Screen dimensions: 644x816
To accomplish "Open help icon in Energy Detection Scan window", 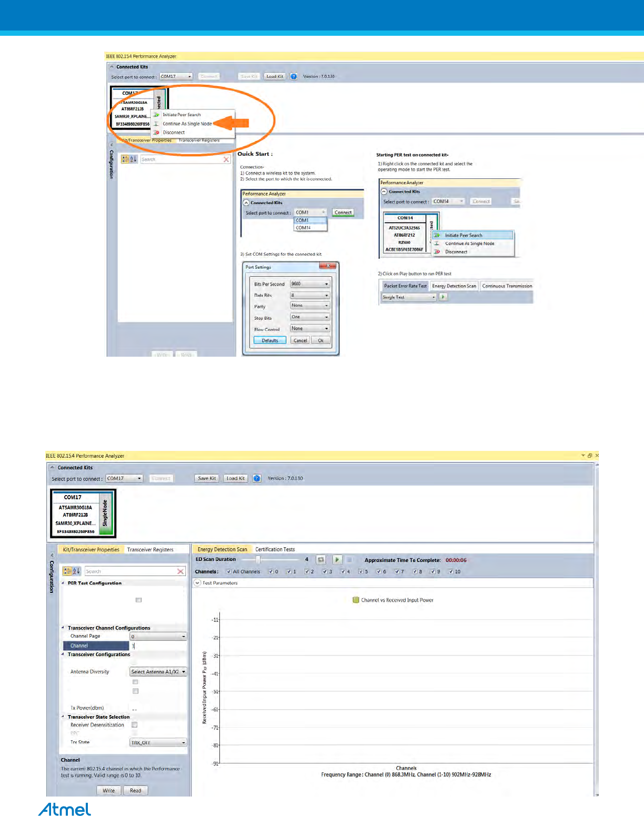I will (x=257, y=478).
